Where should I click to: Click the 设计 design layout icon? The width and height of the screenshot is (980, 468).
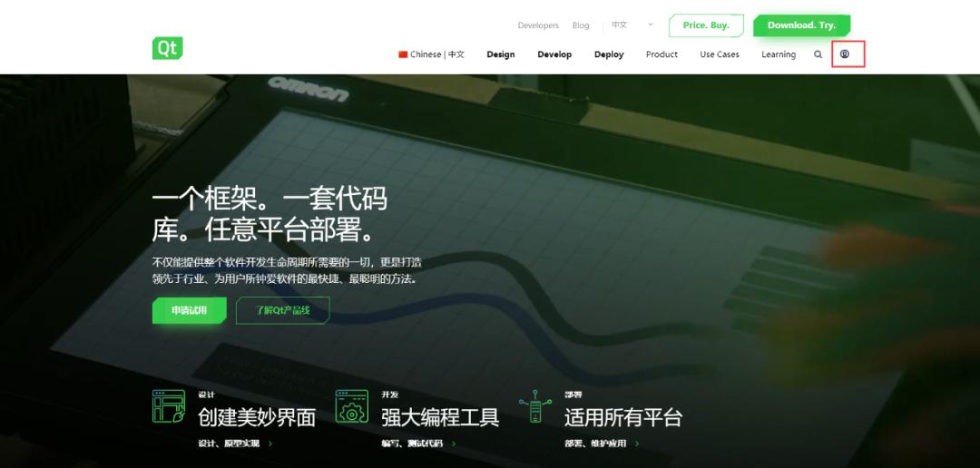click(169, 406)
